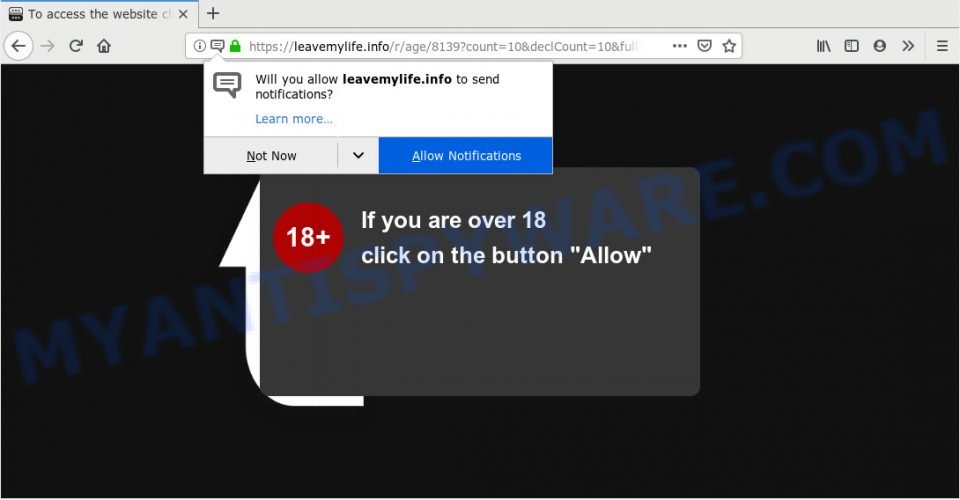This screenshot has height=500, width=960.
Task: Open the Library bookmarks icon
Action: click(x=823, y=46)
